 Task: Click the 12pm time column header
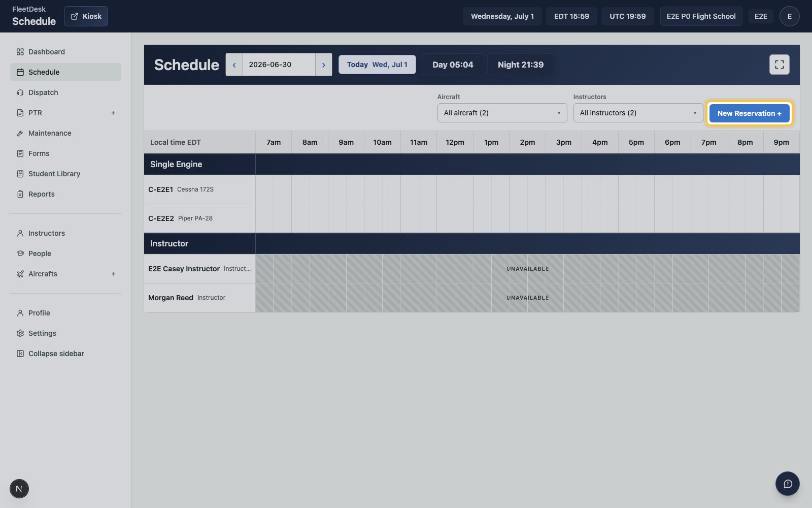point(455,142)
